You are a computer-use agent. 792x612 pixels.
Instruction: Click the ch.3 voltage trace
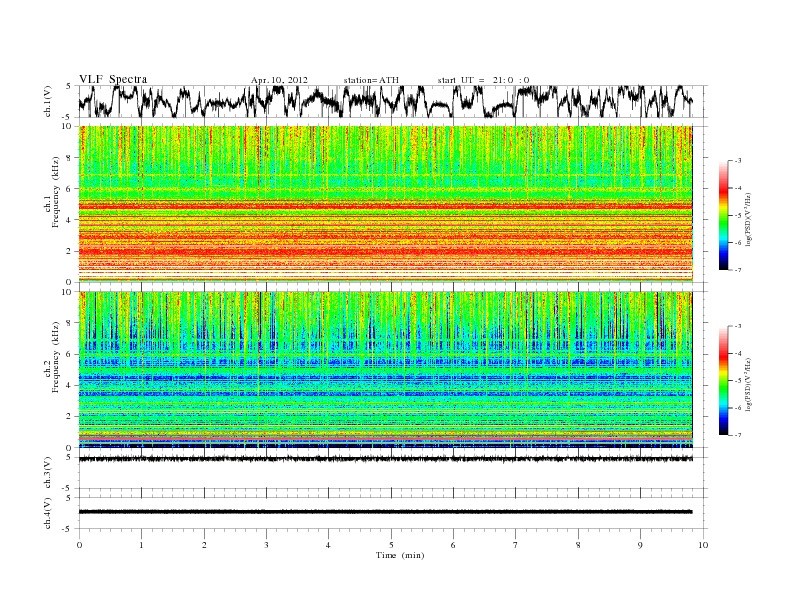coord(385,459)
